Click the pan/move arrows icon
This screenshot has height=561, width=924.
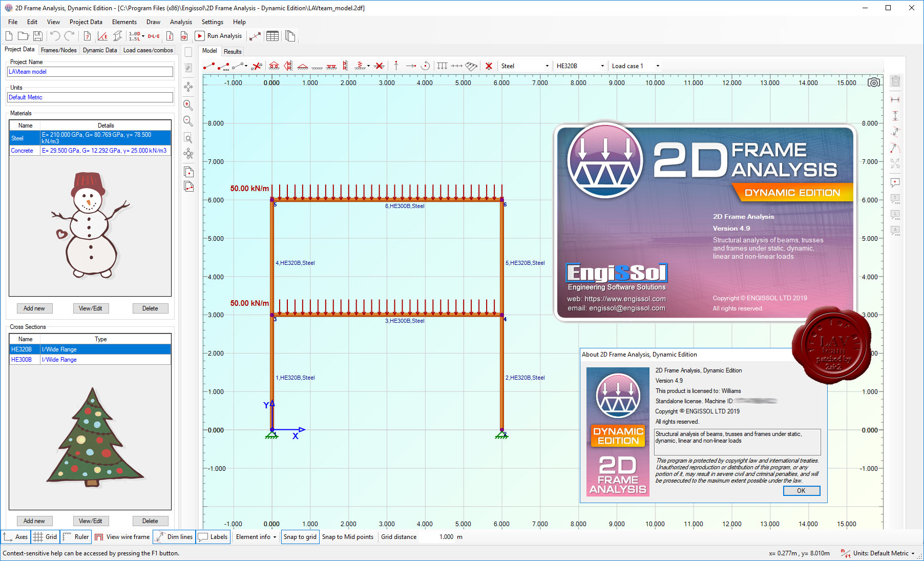click(x=188, y=87)
